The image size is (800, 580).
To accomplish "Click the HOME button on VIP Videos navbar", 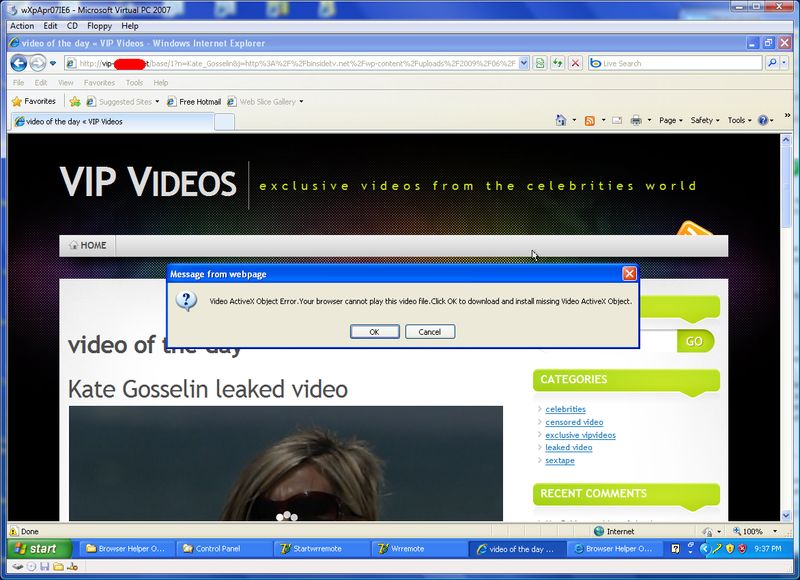I will (x=88, y=245).
